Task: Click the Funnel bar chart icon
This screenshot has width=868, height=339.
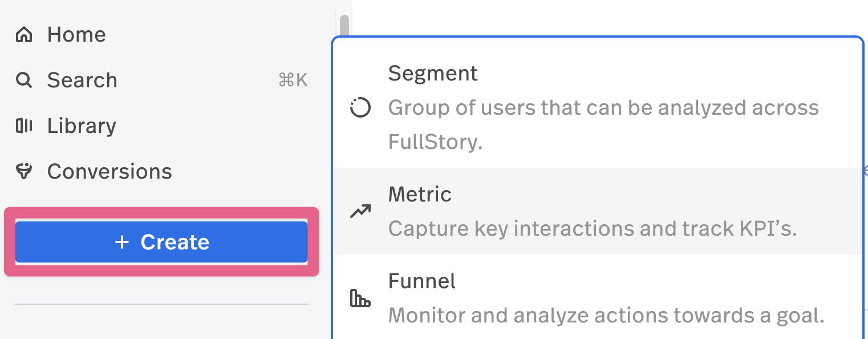Action: (360, 298)
